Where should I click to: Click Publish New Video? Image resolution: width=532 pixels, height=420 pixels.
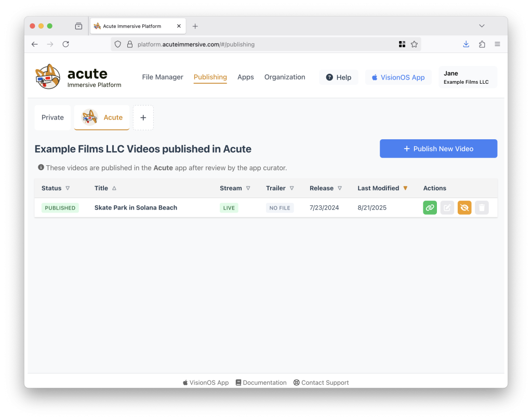pos(438,149)
